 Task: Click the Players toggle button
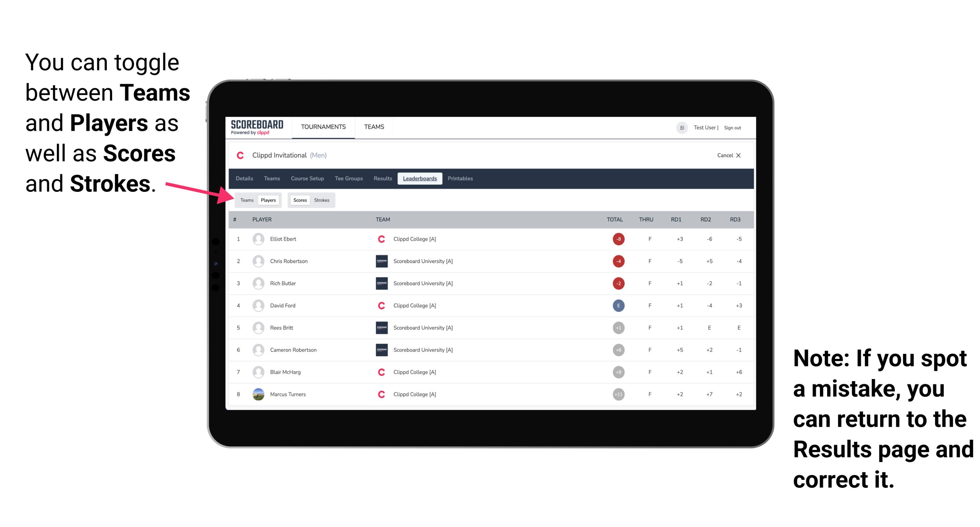click(x=269, y=200)
